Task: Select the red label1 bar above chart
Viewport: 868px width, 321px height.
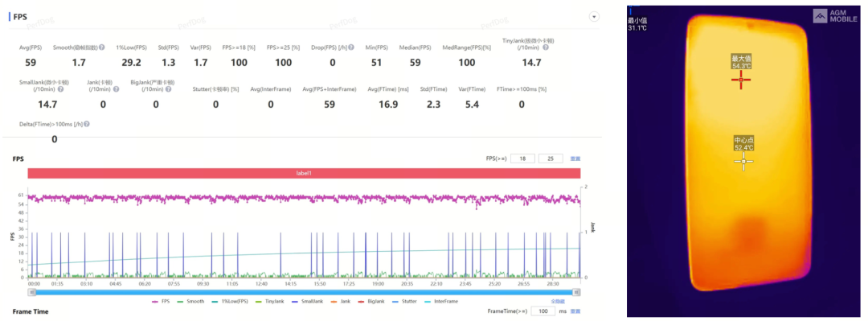Action: (304, 173)
